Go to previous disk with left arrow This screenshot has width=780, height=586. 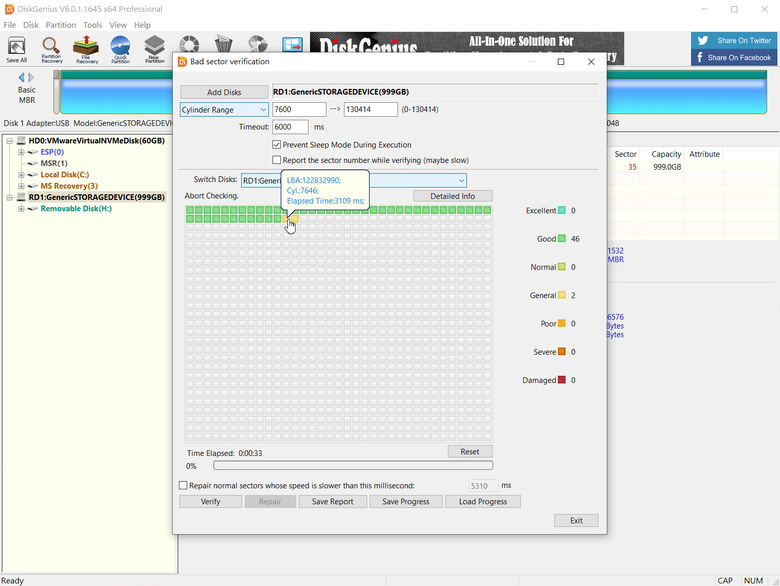click(21, 77)
